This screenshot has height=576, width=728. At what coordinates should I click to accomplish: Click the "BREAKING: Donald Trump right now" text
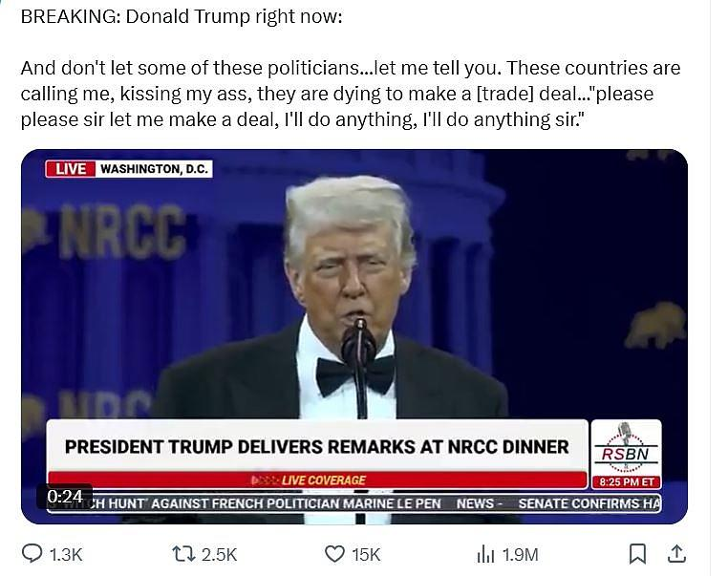181,18
